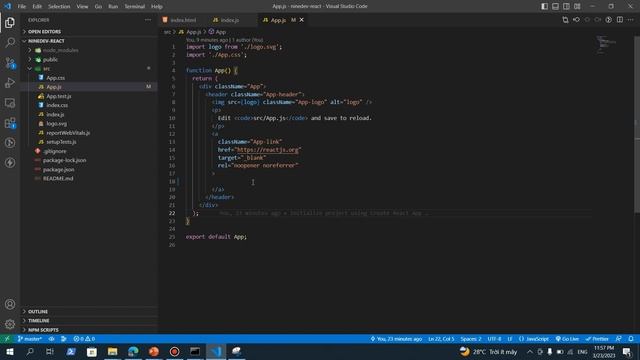Screen dimensions: 640x360
Task: Click the Split Editor Right icon
Action: tap(620, 20)
